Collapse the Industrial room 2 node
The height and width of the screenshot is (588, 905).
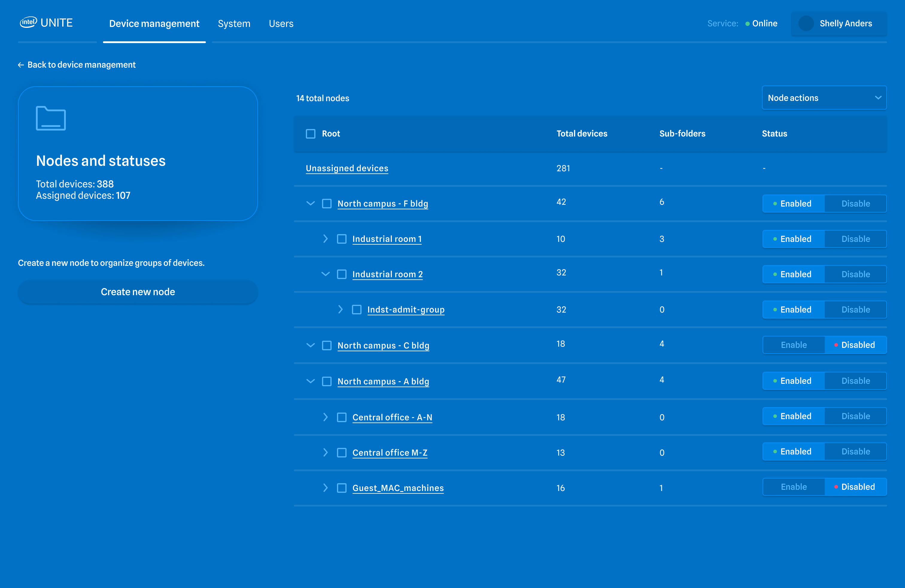(x=326, y=274)
